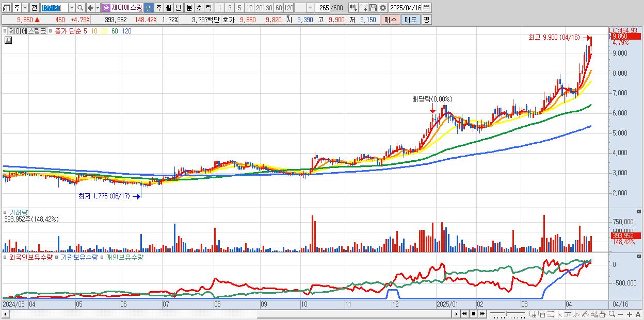Viewport: 644px width, 320px height.
Task: Click the 매도 sell button
Action: [x=411, y=20]
